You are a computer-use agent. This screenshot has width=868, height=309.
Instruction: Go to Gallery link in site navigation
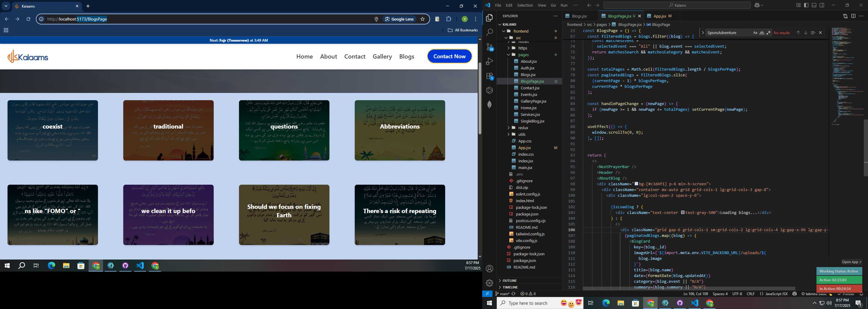(382, 56)
